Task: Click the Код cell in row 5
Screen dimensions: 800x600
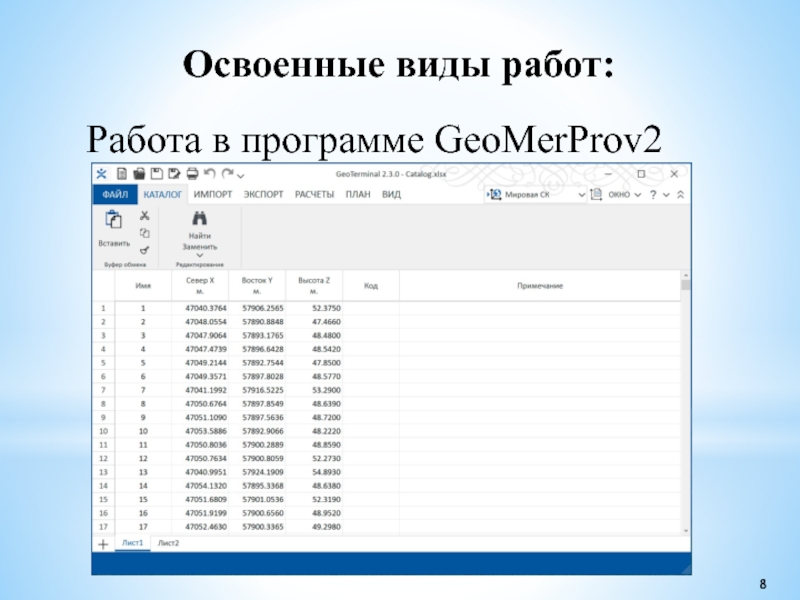Action: click(x=371, y=363)
